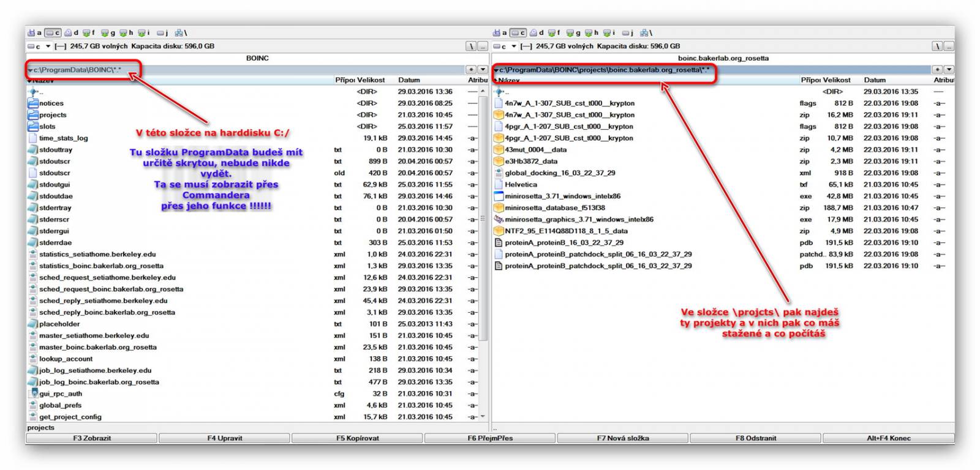Go to parent directory in the right panel
This screenshot has height=470, width=980.
coord(949,46)
